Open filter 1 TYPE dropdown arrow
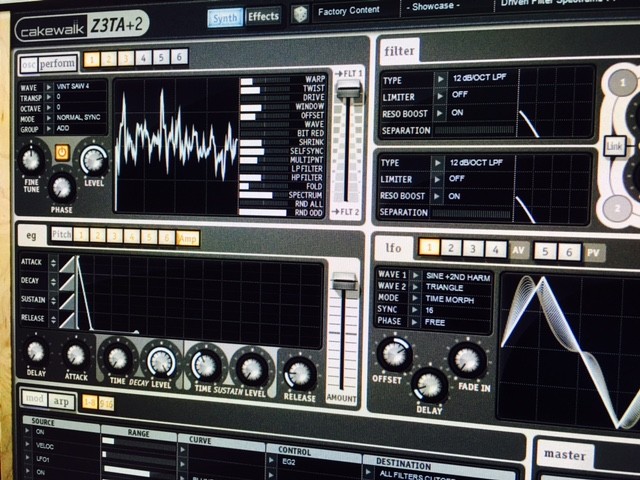Image resolution: width=640 pixels, height=480 pixels. pos(441,79)
